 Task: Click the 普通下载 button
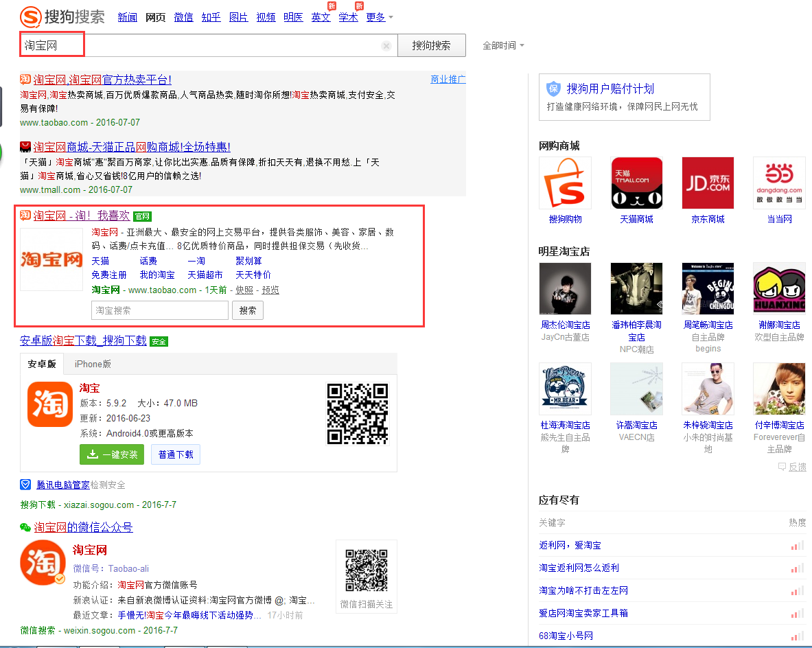point(176,454)
